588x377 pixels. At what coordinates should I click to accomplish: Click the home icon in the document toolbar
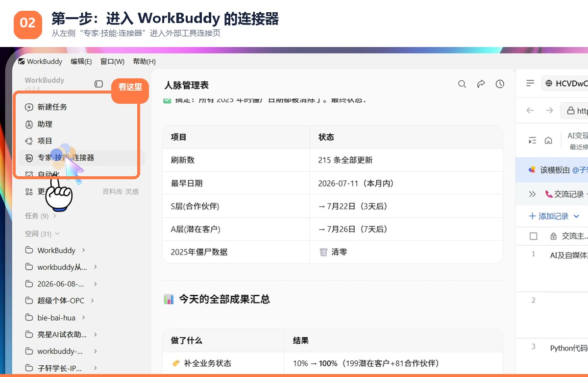(x=549, y=141)
